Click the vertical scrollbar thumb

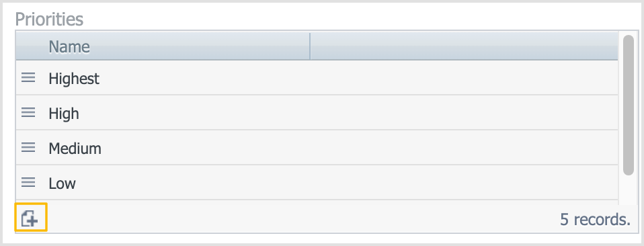coord(629,105)
